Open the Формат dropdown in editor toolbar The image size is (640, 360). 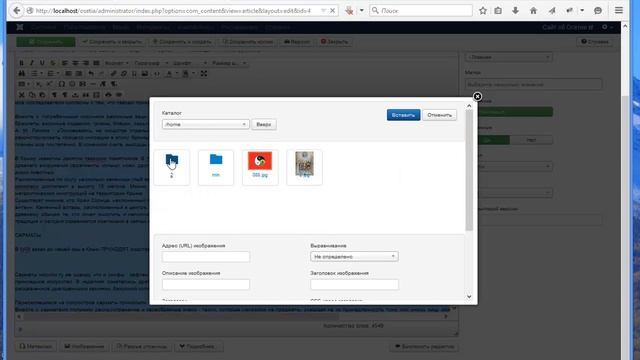pyautogui.click(x=116, y=63)
